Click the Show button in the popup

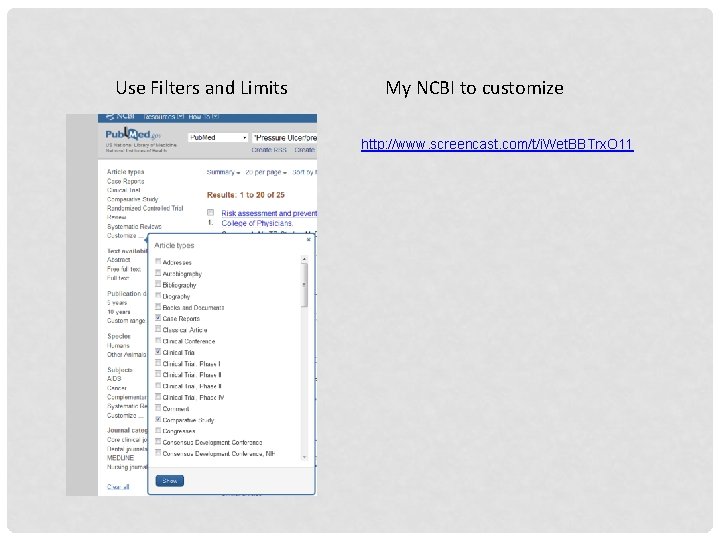169,481
